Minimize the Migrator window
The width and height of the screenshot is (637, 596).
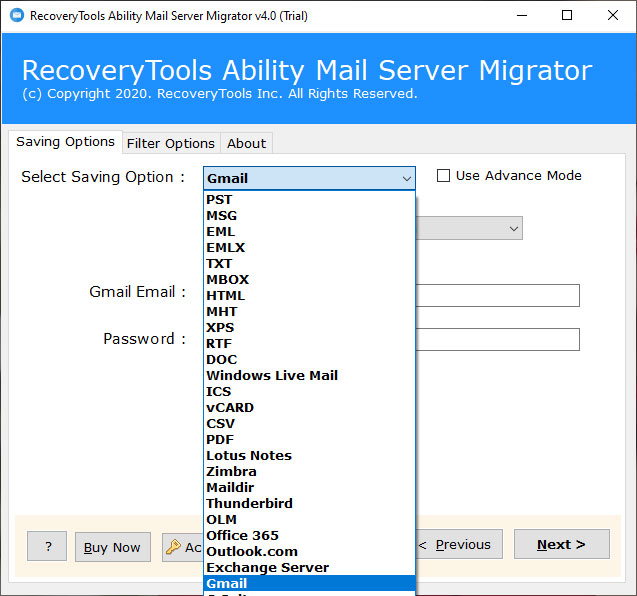522,15
